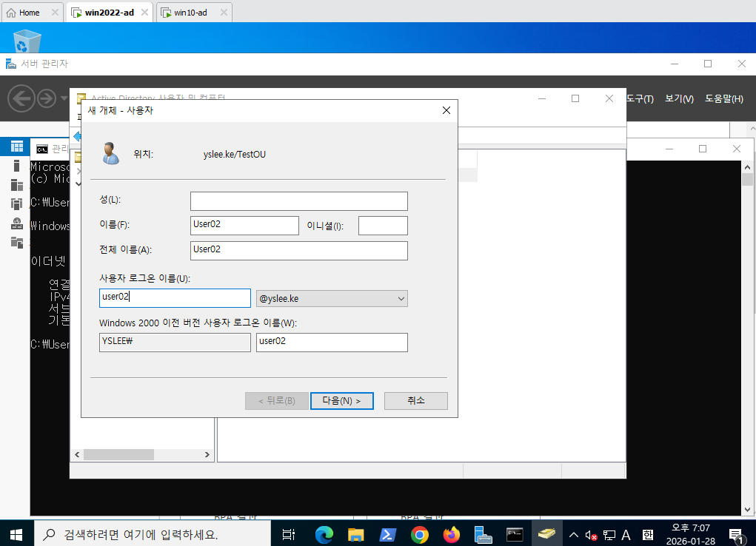Click scroll right arrow in AD tree pane

pos(207,454)
